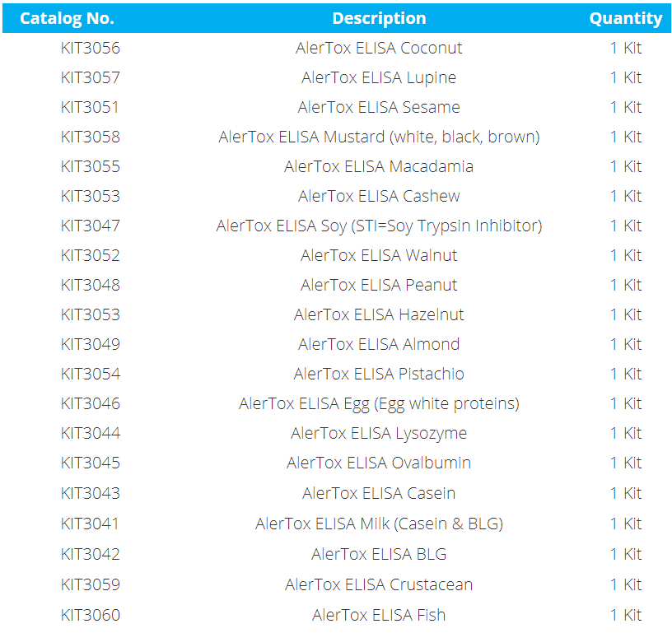672x633 pixels.
Task: Select AlerTox ELISA Mustard description
Action: pyautogui.click(x=379, y=137)
